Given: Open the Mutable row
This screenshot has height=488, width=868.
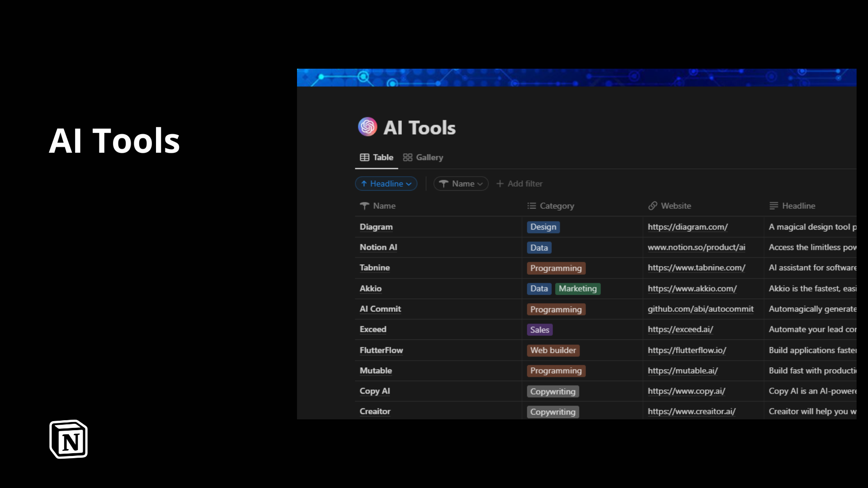Looking at the screenshot, I should (x=376, y=371).
